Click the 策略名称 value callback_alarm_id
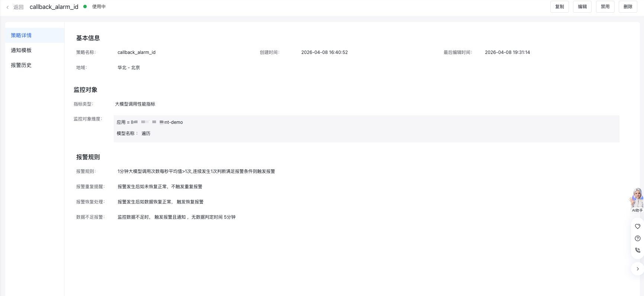The width and height of the screenshot is (644, 296). (x=136, y=52)
